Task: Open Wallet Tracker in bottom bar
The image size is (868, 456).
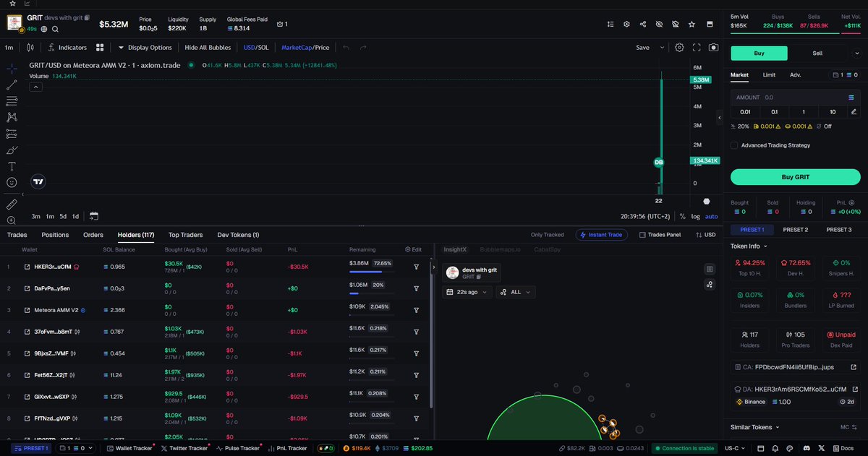Action: click(129, 449)
